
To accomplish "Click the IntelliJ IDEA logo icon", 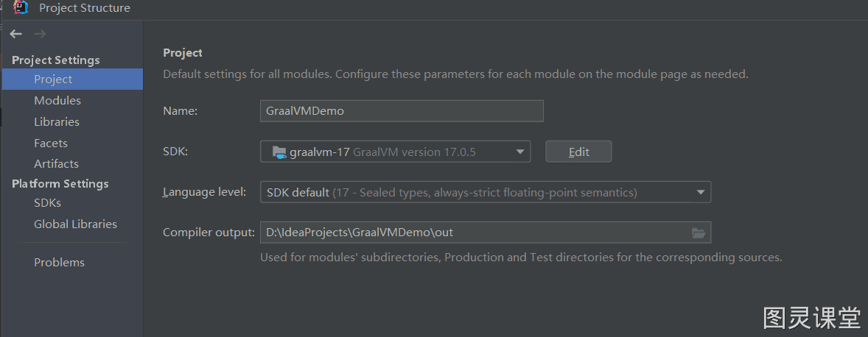I will (21, 8).
